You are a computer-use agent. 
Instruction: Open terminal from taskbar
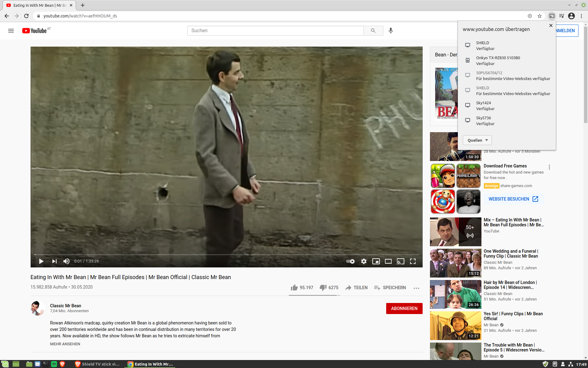point(46,364)
